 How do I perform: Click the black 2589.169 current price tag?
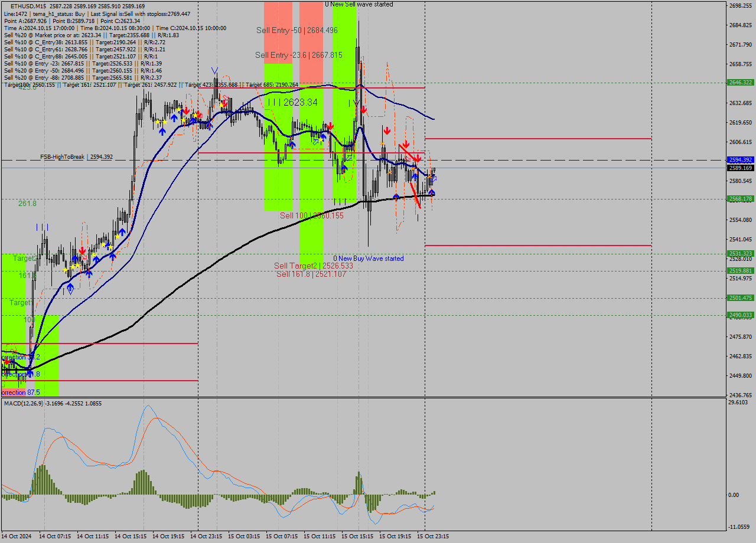[741, 168]
